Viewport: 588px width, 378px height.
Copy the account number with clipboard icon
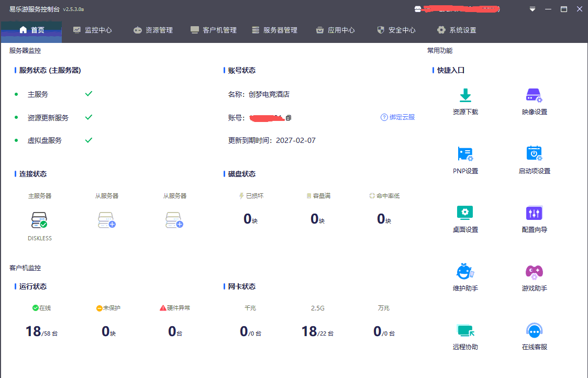coord(289,117)
